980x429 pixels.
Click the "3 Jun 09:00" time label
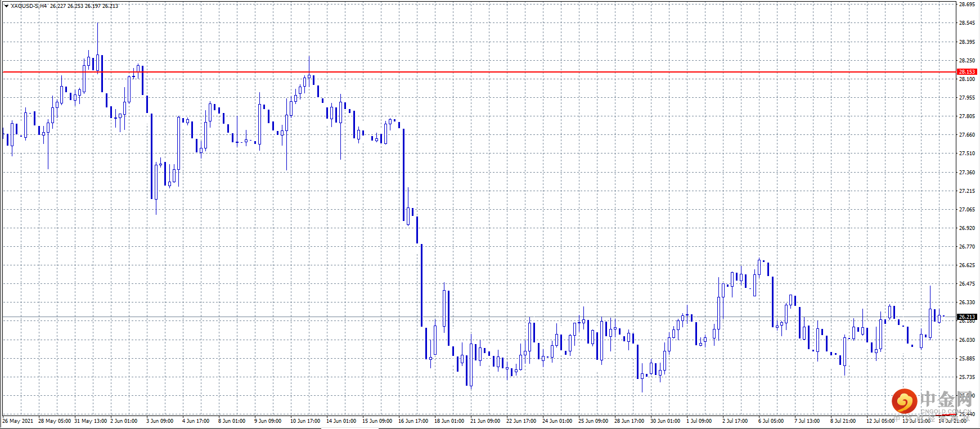click(x=160, y=421)
